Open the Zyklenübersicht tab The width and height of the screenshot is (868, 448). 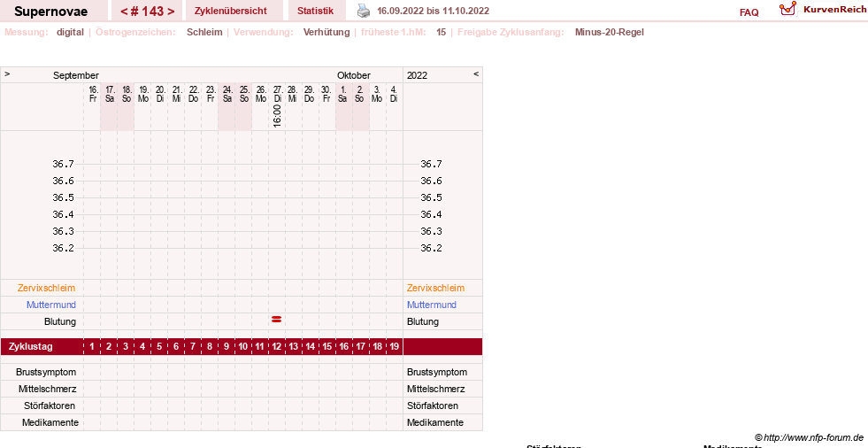coord(230,11)
